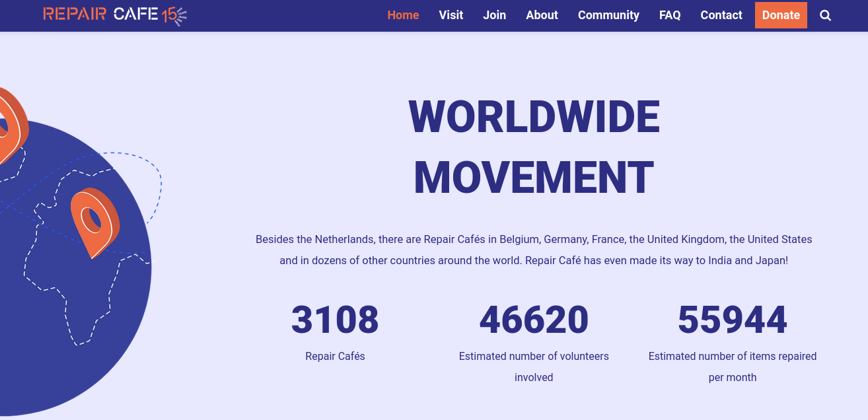Click the paragraph mentioning India and Japan
Viewport: 868px width, 420px height.
click(x=534, y=250)
